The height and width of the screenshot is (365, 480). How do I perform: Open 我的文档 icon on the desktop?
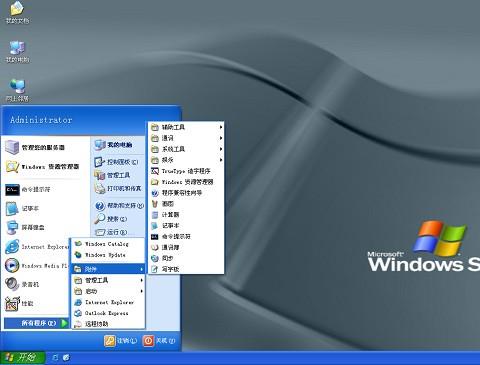[17, 12]
